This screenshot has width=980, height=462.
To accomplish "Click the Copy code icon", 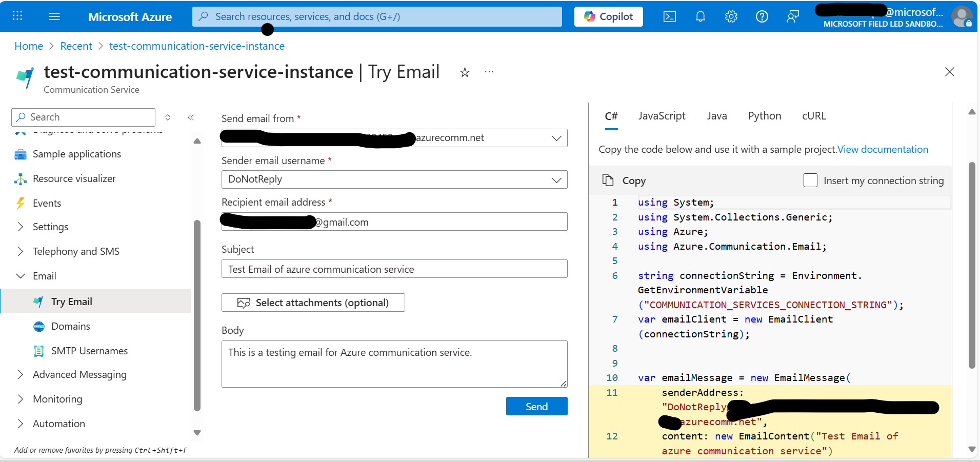I will click(x=608, y=180).
